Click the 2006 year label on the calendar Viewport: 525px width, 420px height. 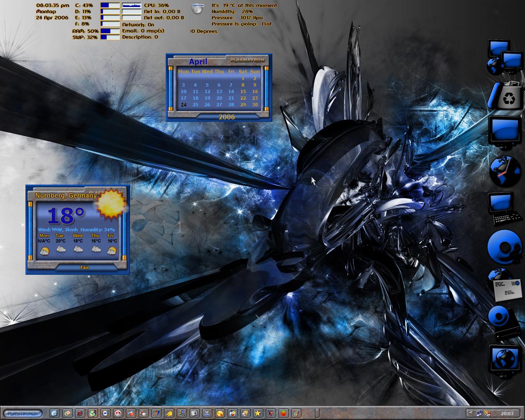pos(227,117)
